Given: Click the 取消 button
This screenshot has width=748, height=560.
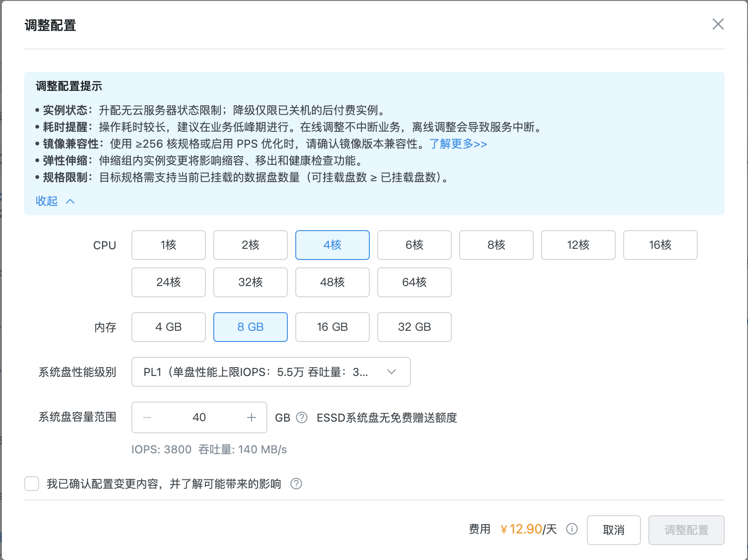Looking at the screenshot, I should pos(613,530).
